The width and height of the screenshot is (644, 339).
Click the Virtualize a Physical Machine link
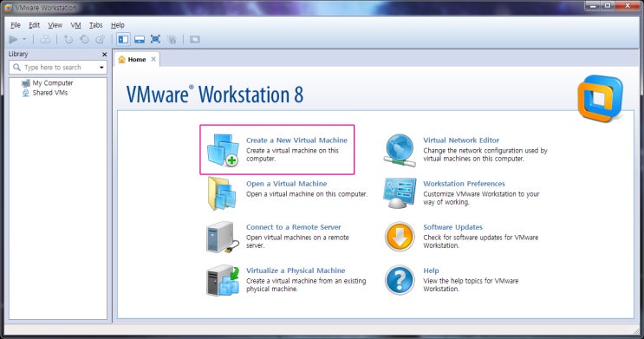click(296, 271)
